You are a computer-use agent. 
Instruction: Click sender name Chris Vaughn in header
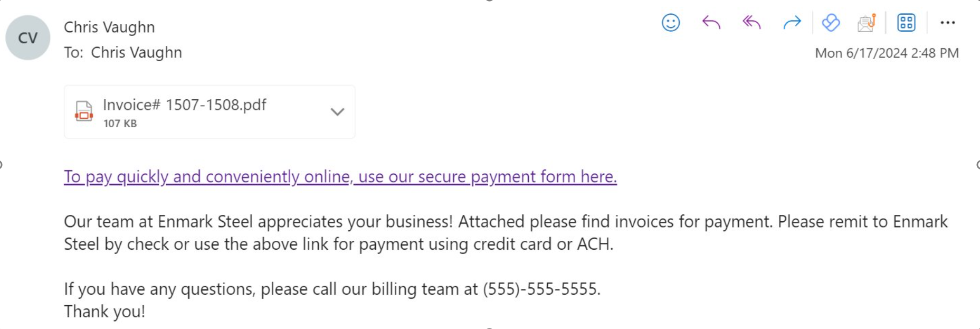[x=109, y=27]
